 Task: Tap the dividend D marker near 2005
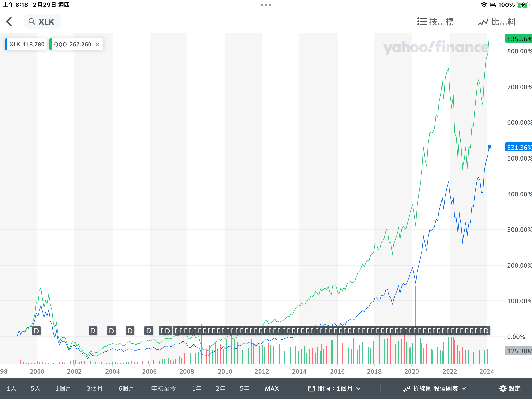pos(130,331)
